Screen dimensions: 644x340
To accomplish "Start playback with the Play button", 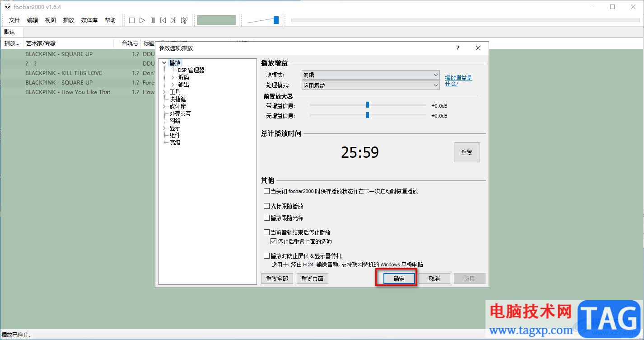I will (142, 20).
